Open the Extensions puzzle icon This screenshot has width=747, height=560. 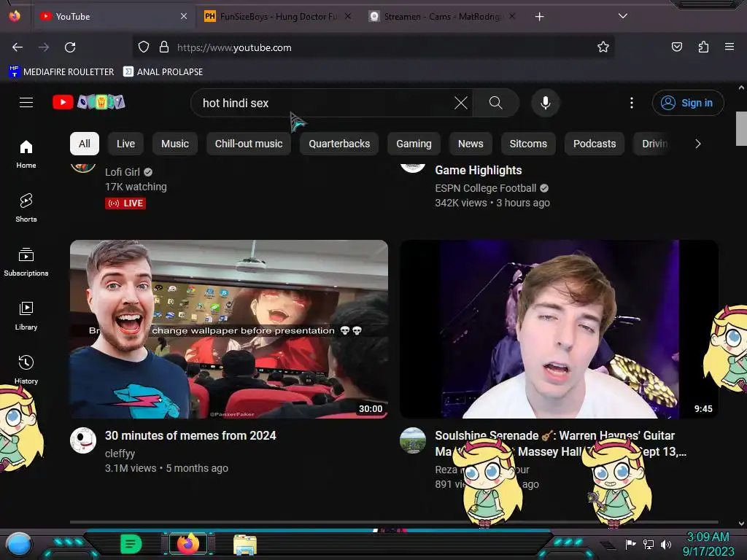click(x=703, y=47)
